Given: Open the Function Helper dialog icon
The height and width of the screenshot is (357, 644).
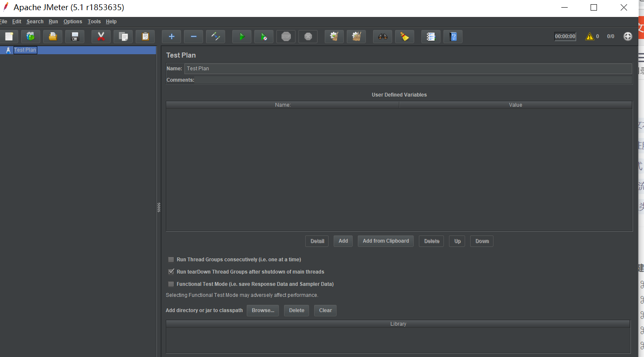Looking at the screenshot, I should 431,36.
